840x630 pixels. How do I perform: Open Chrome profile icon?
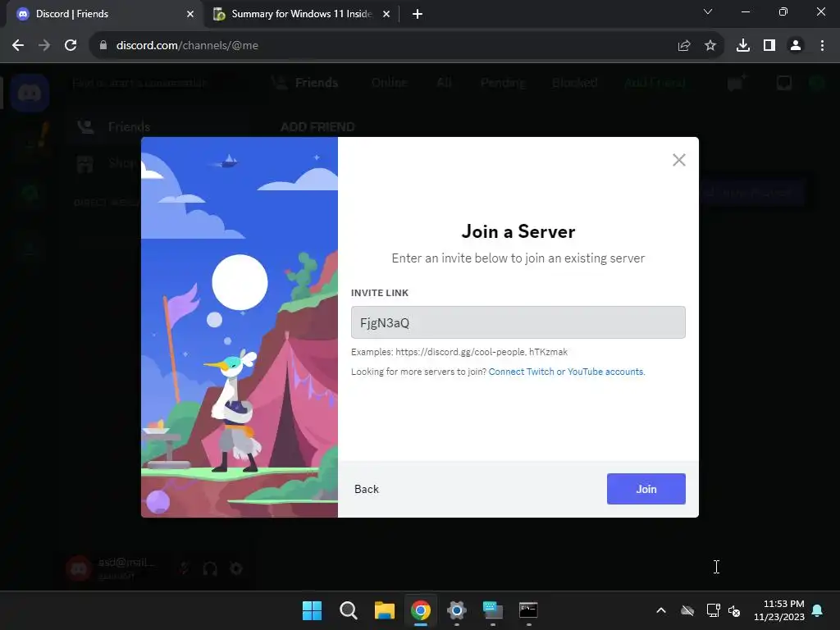796,46
